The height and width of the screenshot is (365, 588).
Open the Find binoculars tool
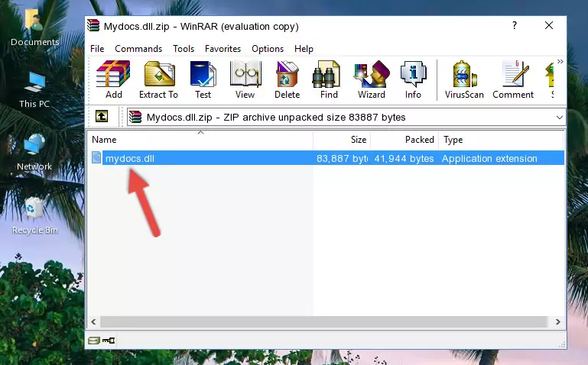[329, 79]
